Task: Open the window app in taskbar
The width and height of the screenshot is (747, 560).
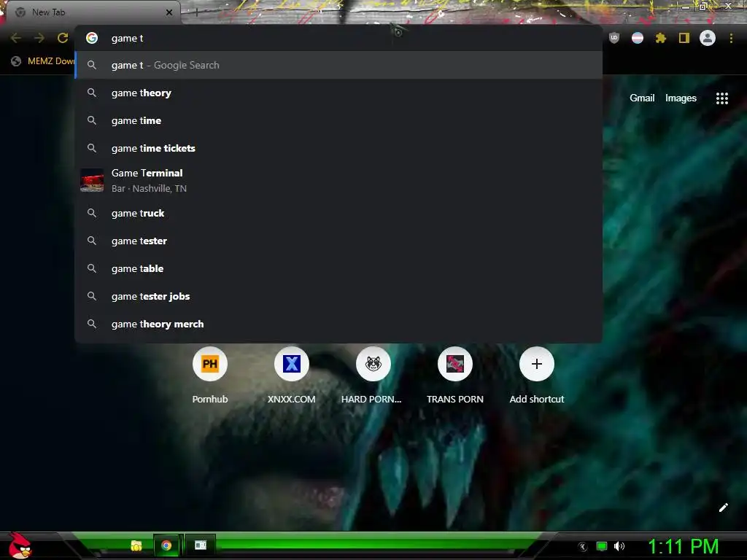Action: (x=201, y=545)
